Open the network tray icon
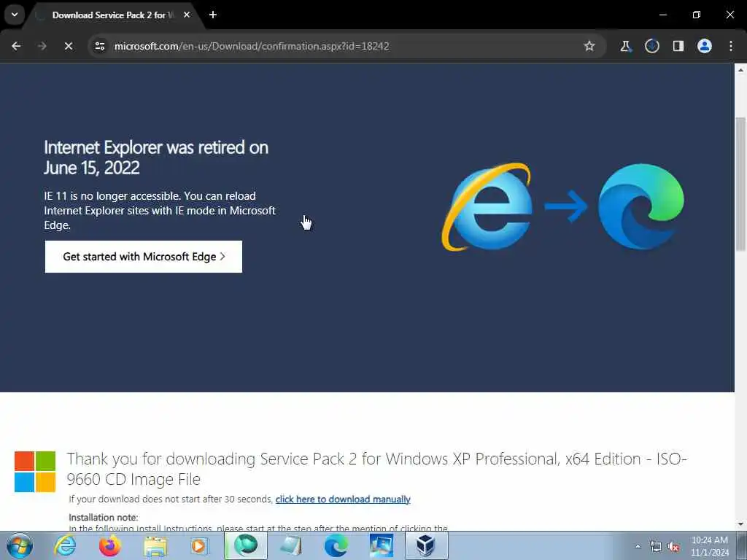Screen dimensions: 747x560 [x=656, y=547]
